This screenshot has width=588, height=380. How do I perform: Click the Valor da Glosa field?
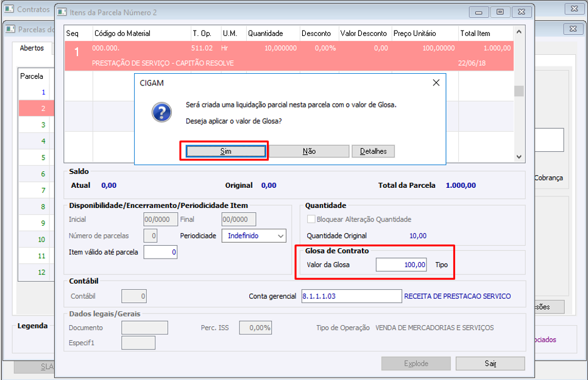(402, 265)
